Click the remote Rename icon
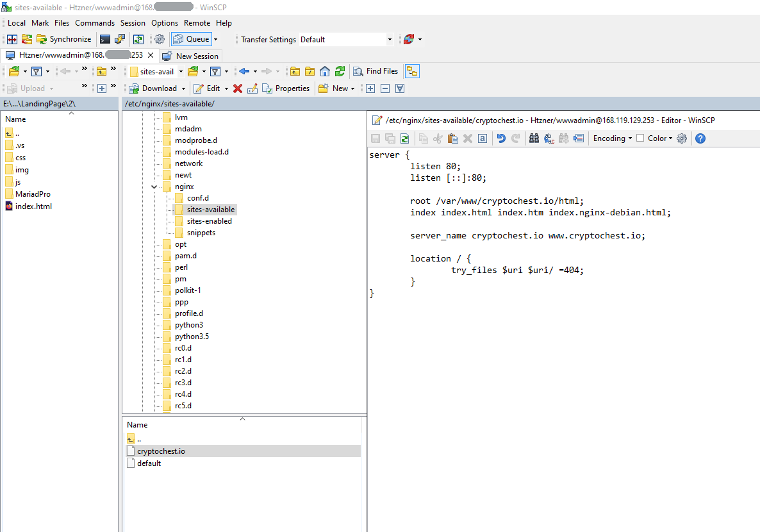760x532 pixels. [252, 88]
